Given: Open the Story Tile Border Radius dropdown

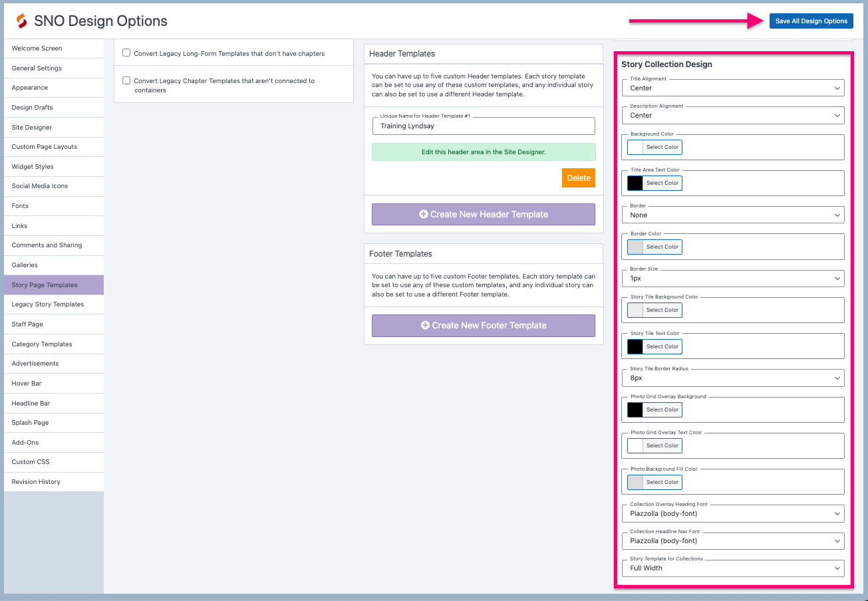Looking at the screenshot, I should 732,378.
